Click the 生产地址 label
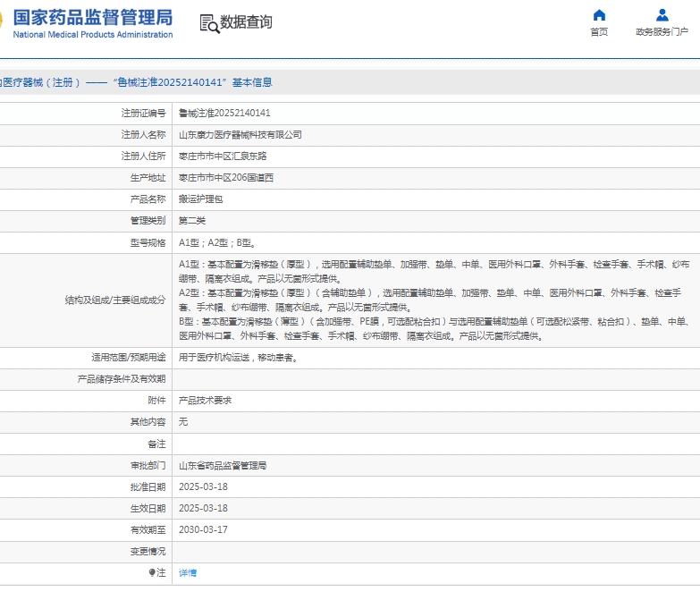Image resolution: width=700 pixels, height=592 pixels. pyautogui.click(x=148, y=178)
